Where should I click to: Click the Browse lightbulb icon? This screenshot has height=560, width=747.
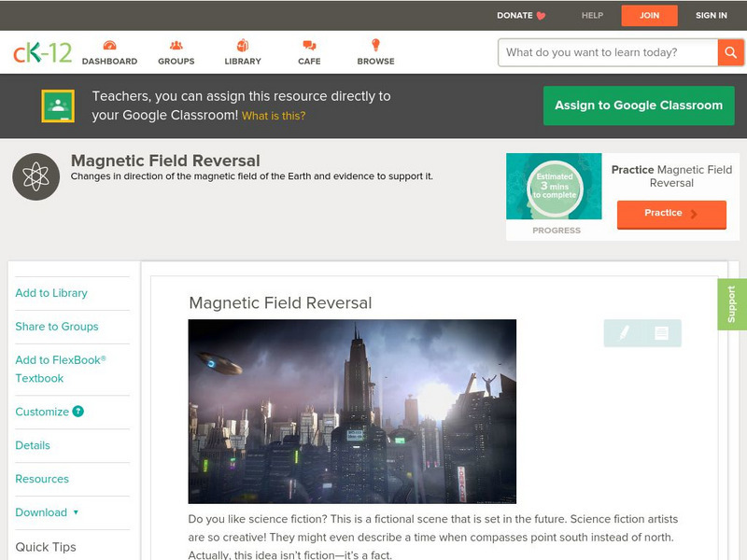(376, 45)
